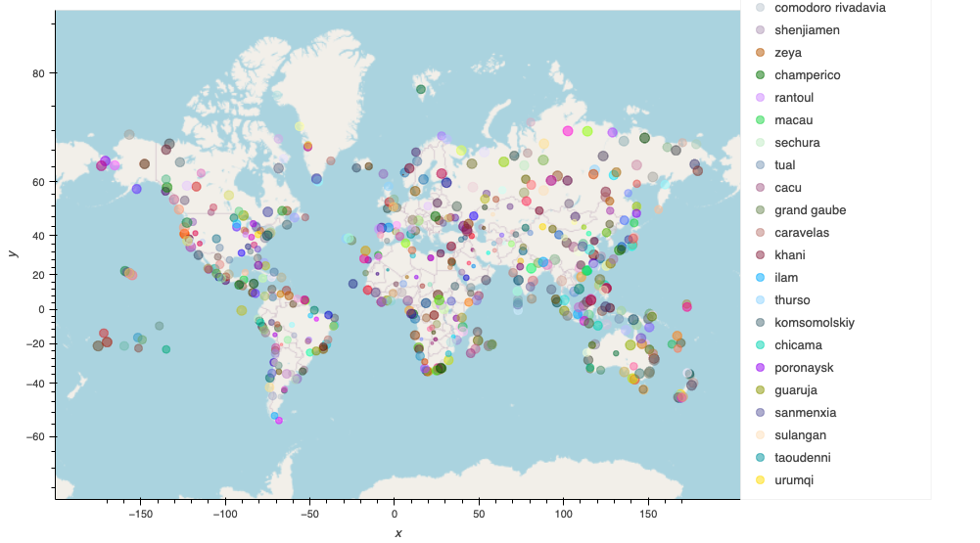Click the poronaysk purple legend marker

(x=760, y=368)
